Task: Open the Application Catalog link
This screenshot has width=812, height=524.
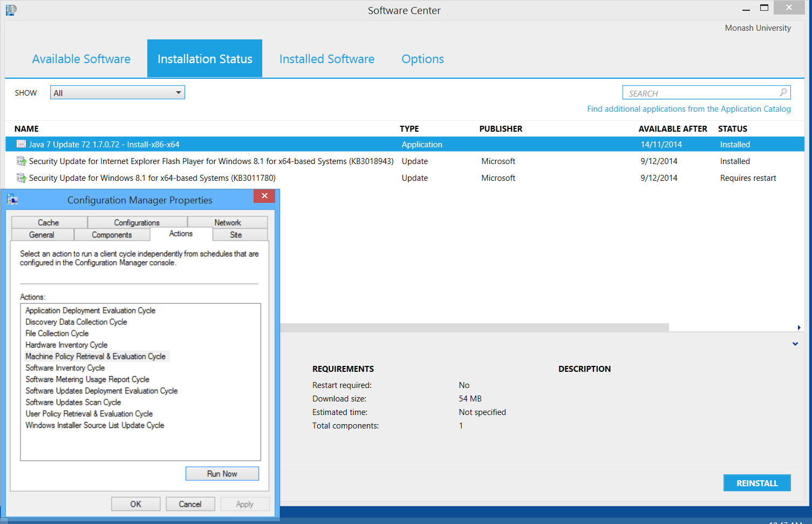Action: coord(688,109)
